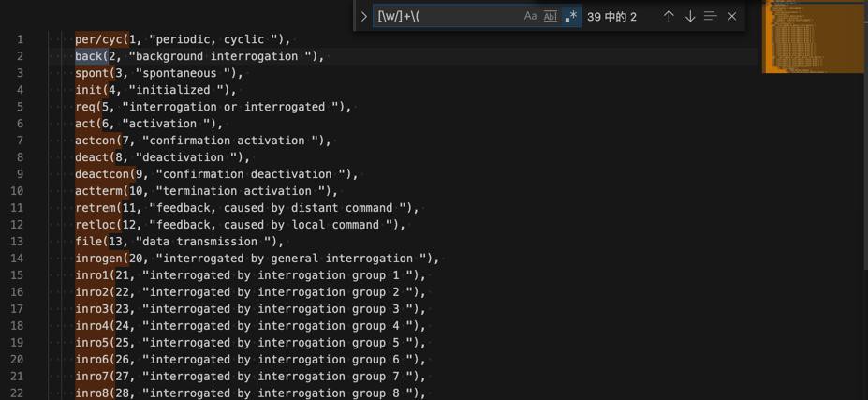Enable match case option

point(530,16)
